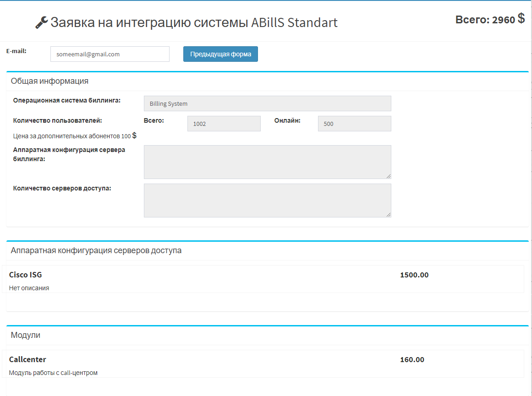Click the wrench icon beside the title
This screenshot has width=532, height=396.
point(41,23)
